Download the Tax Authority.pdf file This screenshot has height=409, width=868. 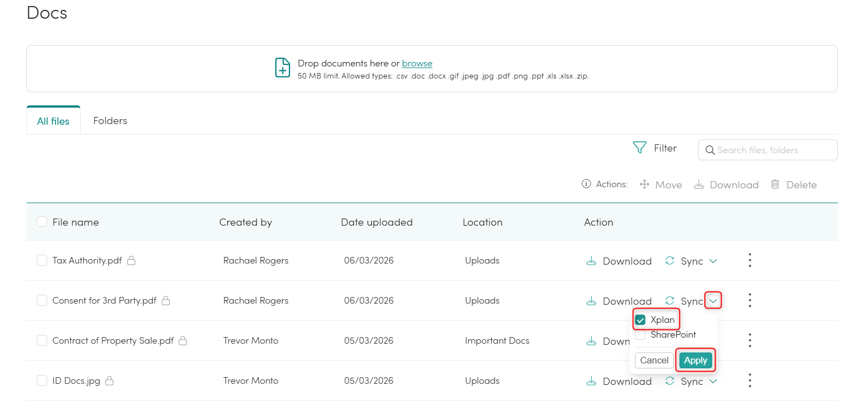pos(619,261)
